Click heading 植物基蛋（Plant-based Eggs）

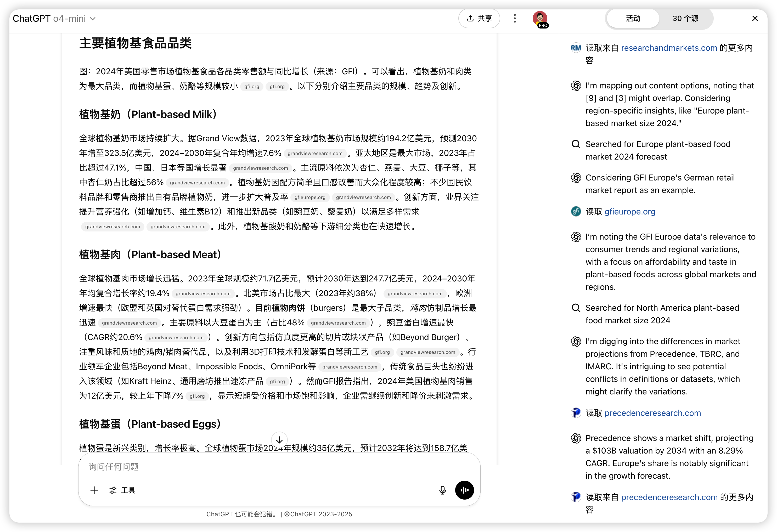(x=150, y=424)
